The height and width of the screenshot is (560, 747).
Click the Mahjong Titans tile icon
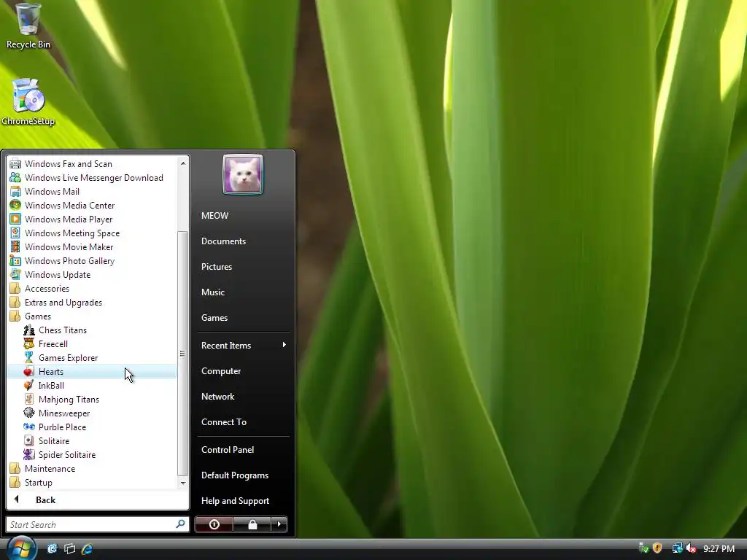point(29,399)
